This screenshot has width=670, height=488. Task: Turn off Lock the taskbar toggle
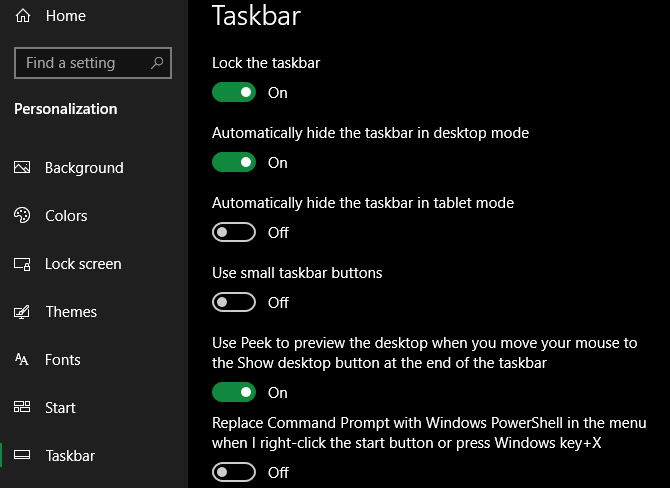(x=234, y=93)
